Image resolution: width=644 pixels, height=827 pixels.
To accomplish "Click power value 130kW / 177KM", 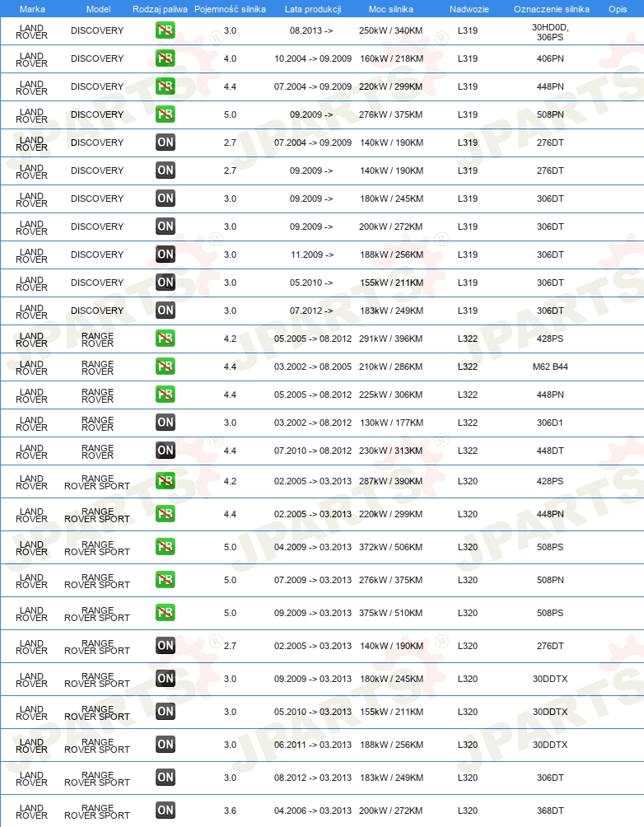I will click(391, 423).
